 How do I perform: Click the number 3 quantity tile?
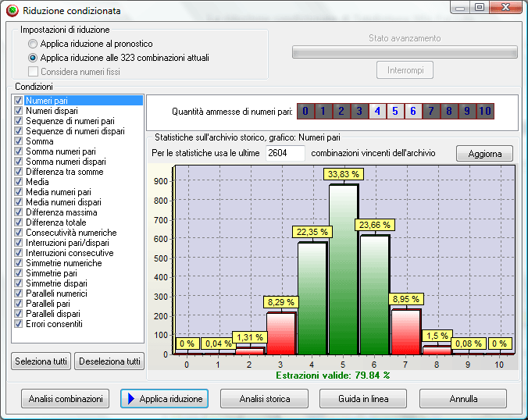coord(359,111)
